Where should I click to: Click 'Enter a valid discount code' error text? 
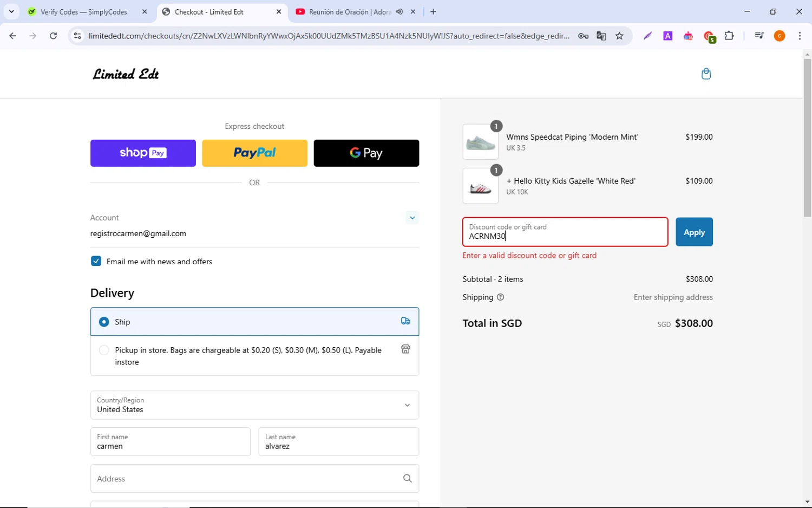click(529, 256)
